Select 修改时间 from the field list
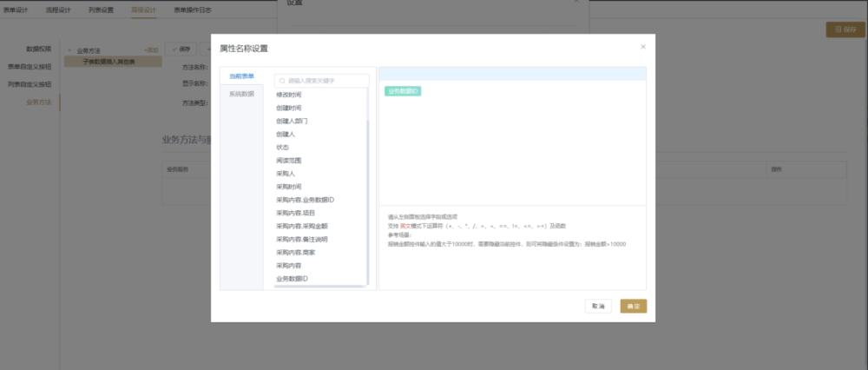 [x=289, y=95]
